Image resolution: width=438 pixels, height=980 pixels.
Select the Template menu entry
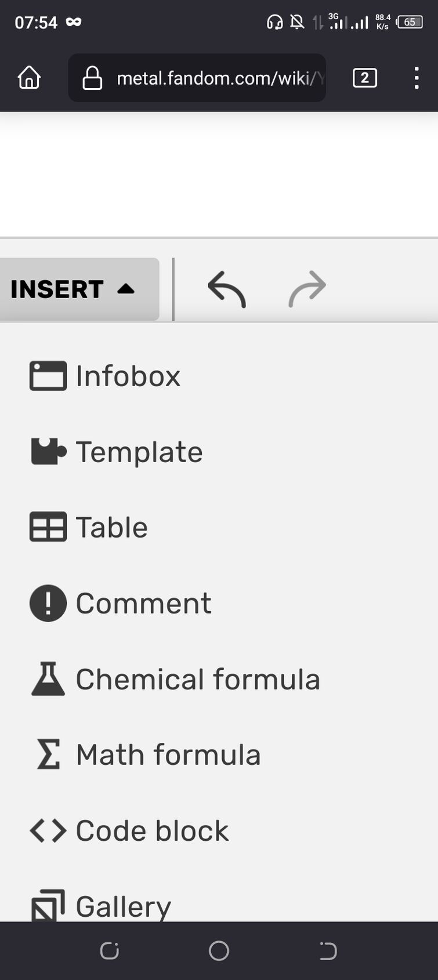[139, 452]
